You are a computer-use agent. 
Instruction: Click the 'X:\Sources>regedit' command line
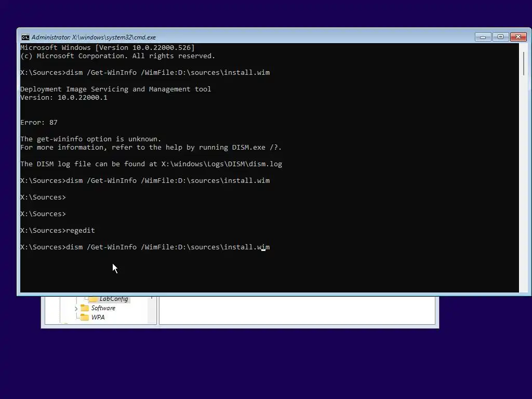pyautogui.click(x=58, y=230)
